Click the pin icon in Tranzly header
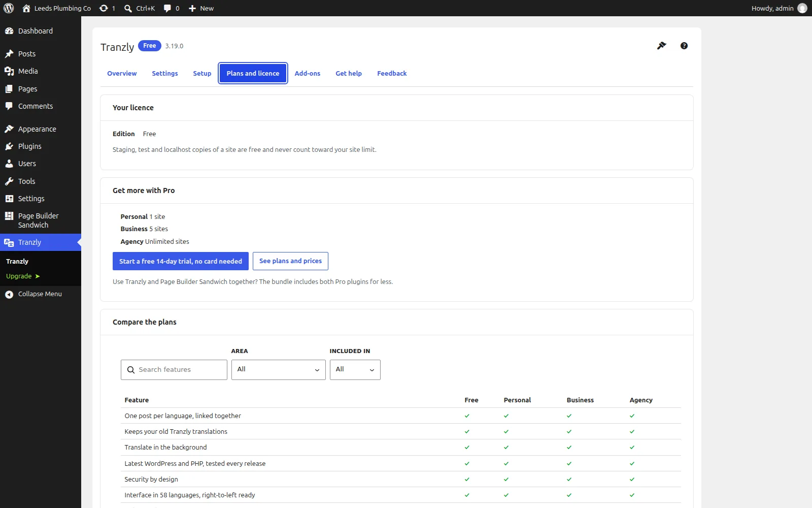This screenshot has height=508, width=812. pos(661,46)
